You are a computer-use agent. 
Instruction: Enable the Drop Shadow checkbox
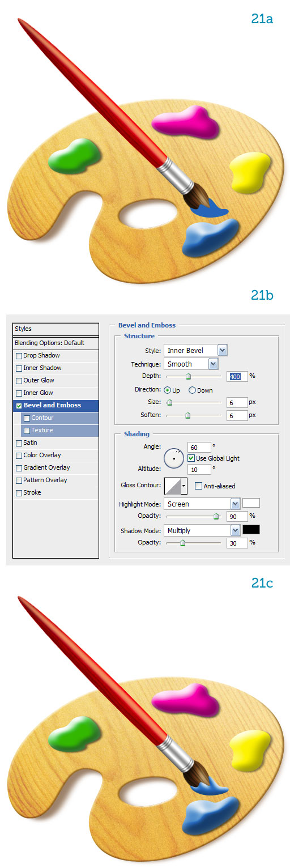(19, 356)
